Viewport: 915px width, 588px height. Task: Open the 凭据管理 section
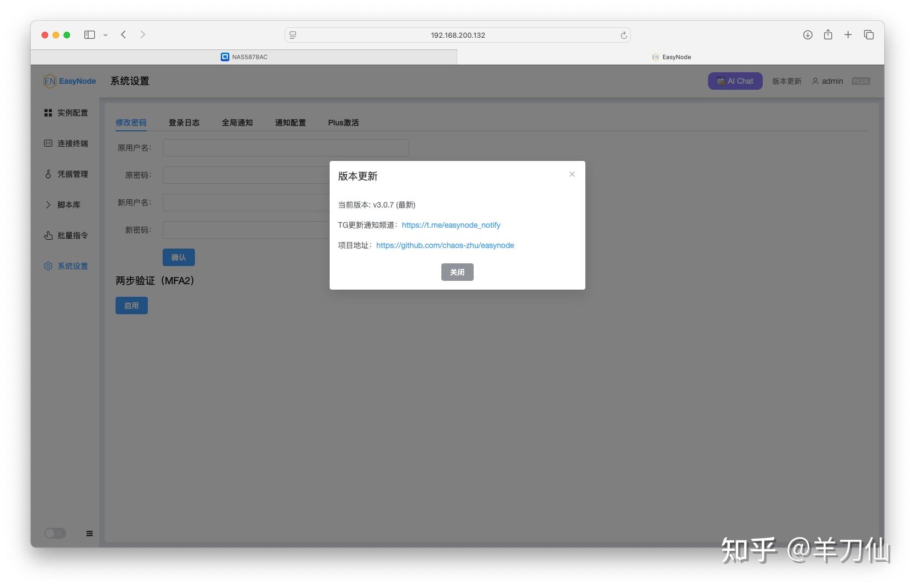click(x=72, y=174)
